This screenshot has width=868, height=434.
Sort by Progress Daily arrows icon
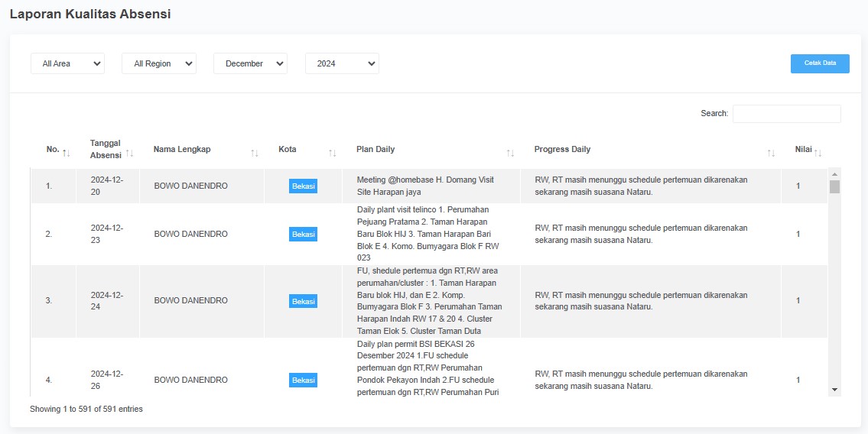coord(771,154)
